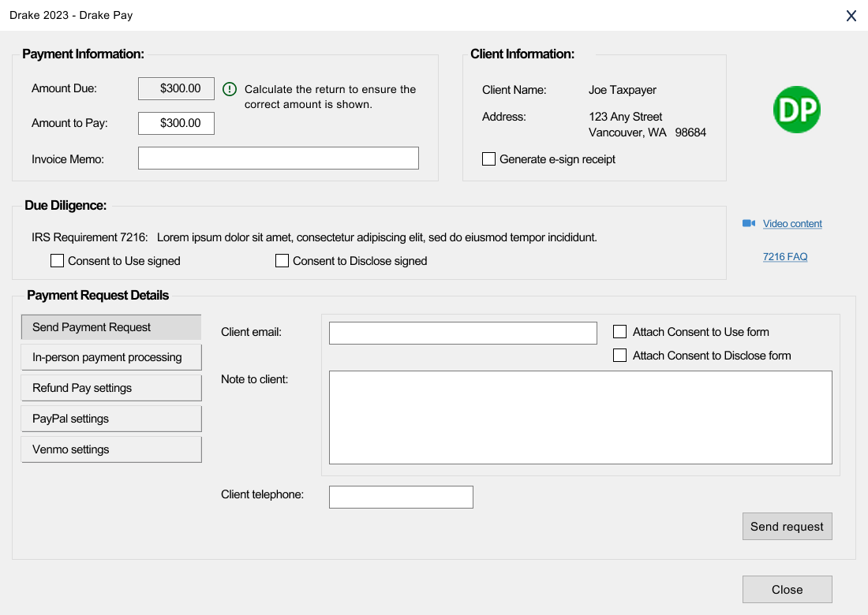
Task: Tick Attach Consent to Disclose form
Action: click(620, 356)
